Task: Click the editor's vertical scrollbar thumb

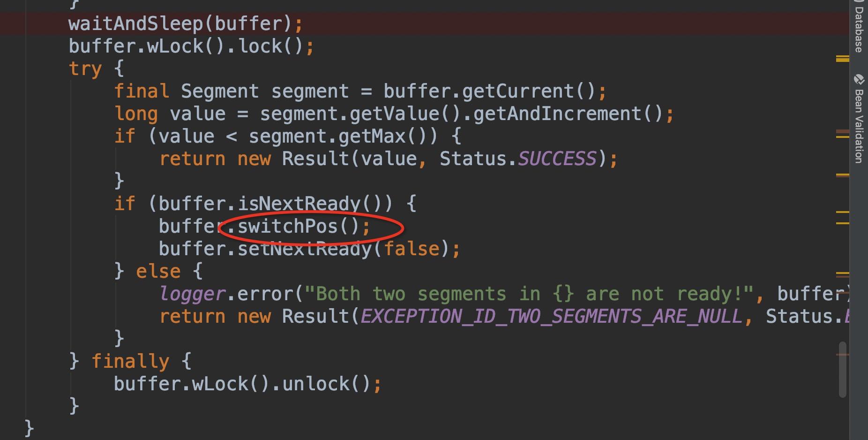Action: coord(843,369)
